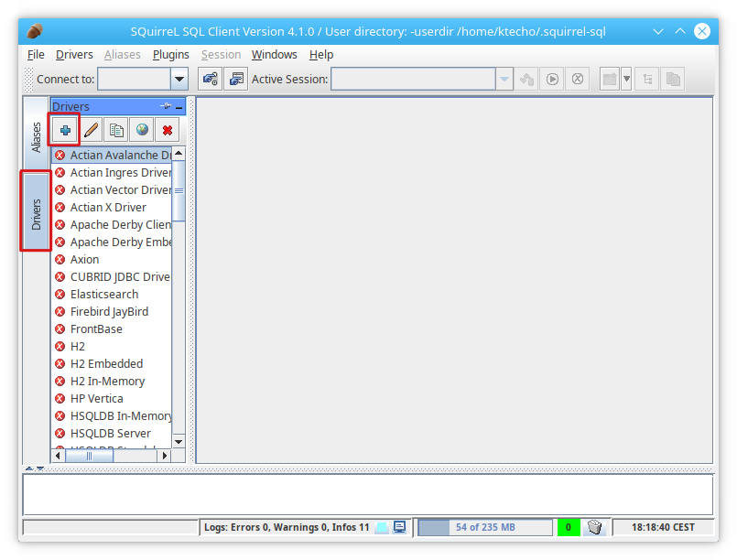This screenshot has height=560, width=737.
Task: Click the Run SQL play icon
Action: tap(552, 79)
